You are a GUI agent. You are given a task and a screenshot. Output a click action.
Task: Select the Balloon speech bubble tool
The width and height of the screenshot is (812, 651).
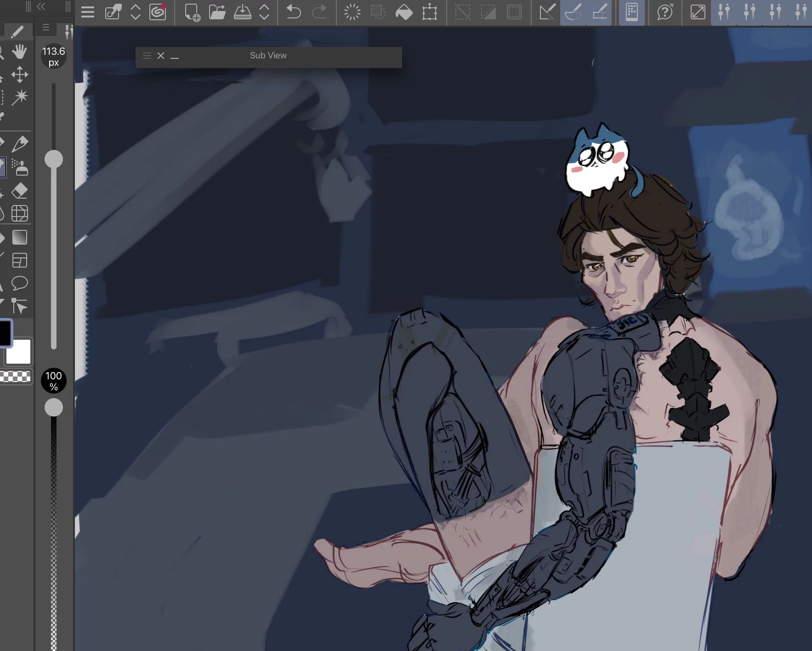tap(19, 283)
